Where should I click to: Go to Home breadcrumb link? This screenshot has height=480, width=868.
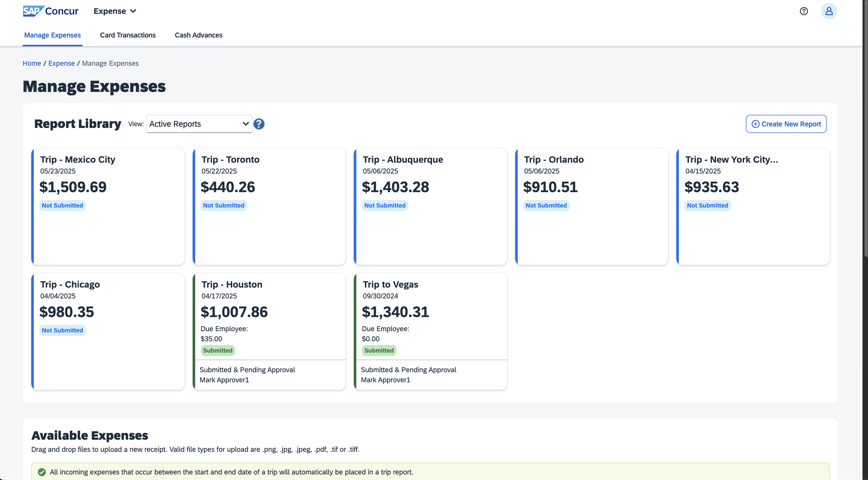pyautogui.click(x=32, y=63)
